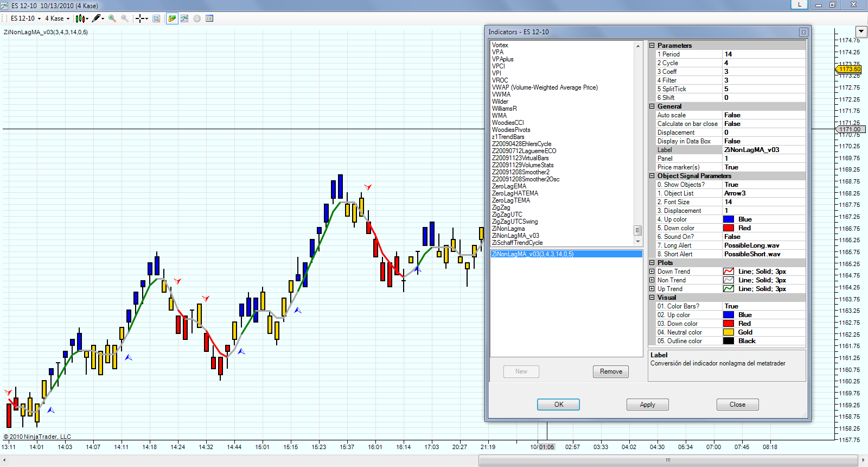
Task: Click the 2 Cycle value cell
Action: (764, 63)
